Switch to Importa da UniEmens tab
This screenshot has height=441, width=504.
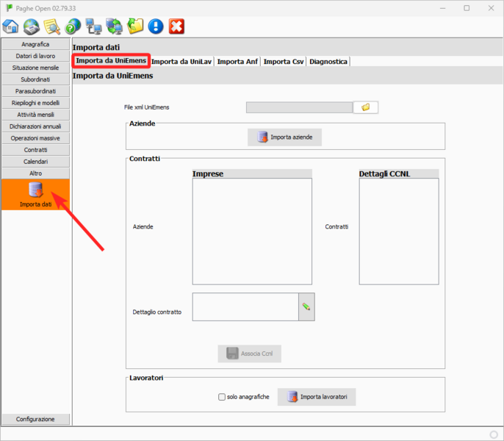click(x=111, y=61)
